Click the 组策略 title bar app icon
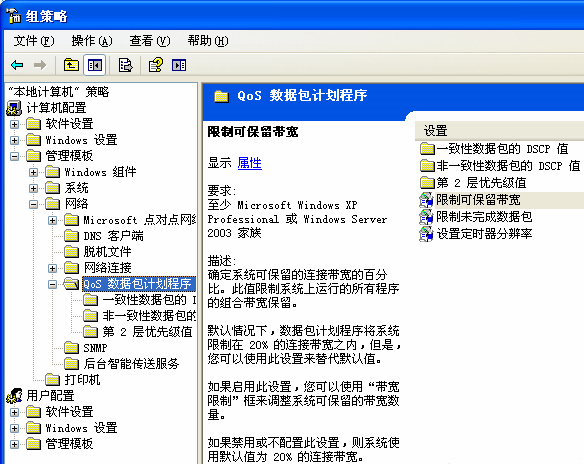 [14, 16]
